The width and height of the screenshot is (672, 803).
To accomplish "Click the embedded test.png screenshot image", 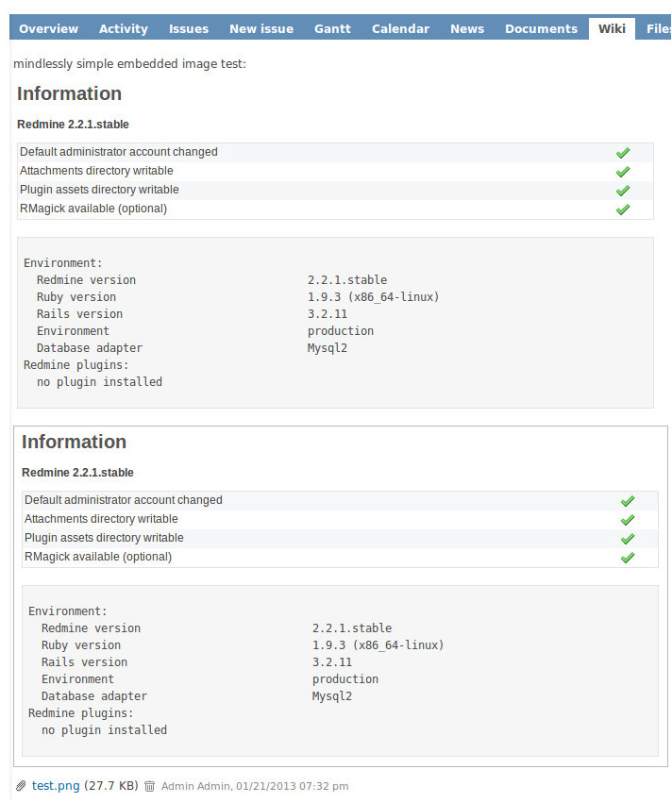I will point(340,596).
